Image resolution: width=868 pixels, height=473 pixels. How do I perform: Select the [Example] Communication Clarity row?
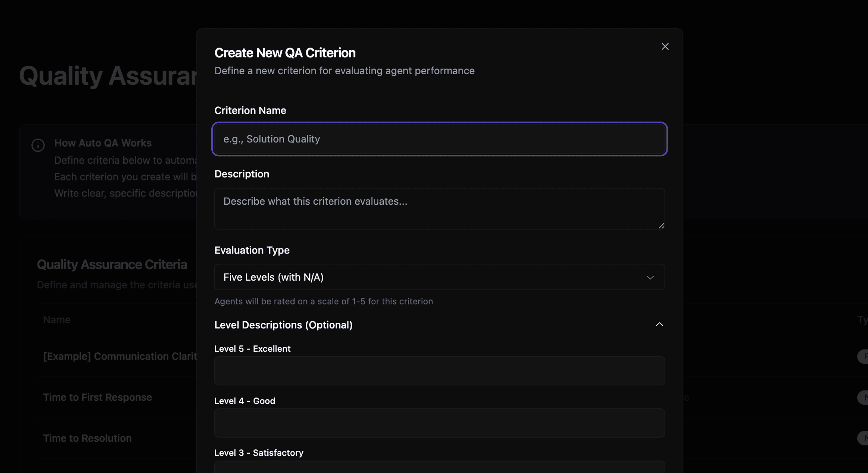point(120,356)
